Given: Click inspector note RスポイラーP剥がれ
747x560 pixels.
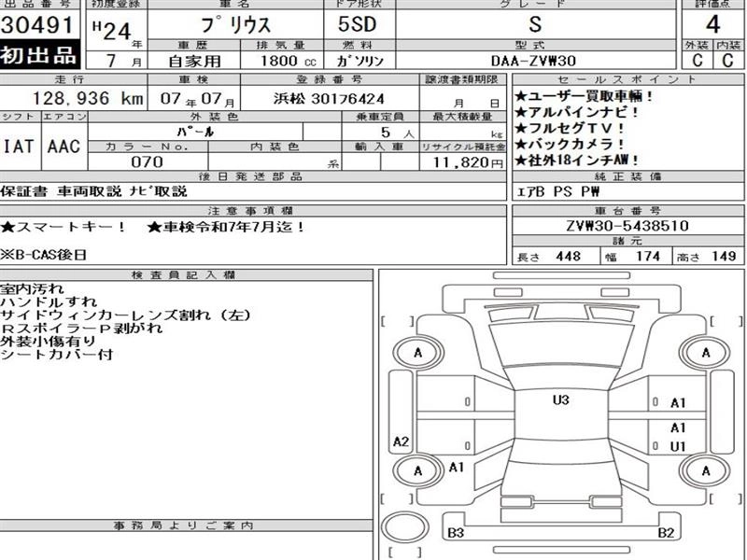Looking at the screenshot, I should click(81, 329).
